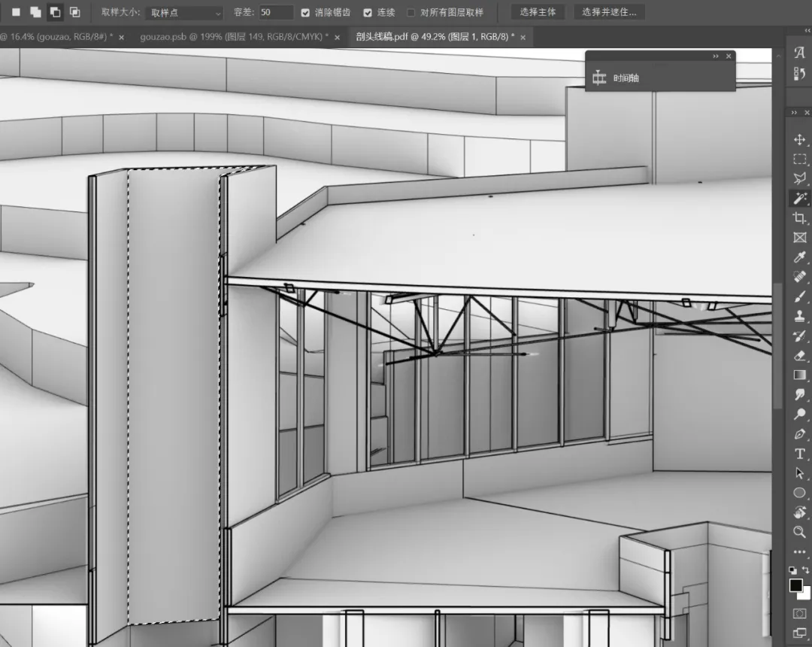Viewport: 812px width, 647px height.
Task: Select the Eraser tool
Action: [x=799, y=355]
